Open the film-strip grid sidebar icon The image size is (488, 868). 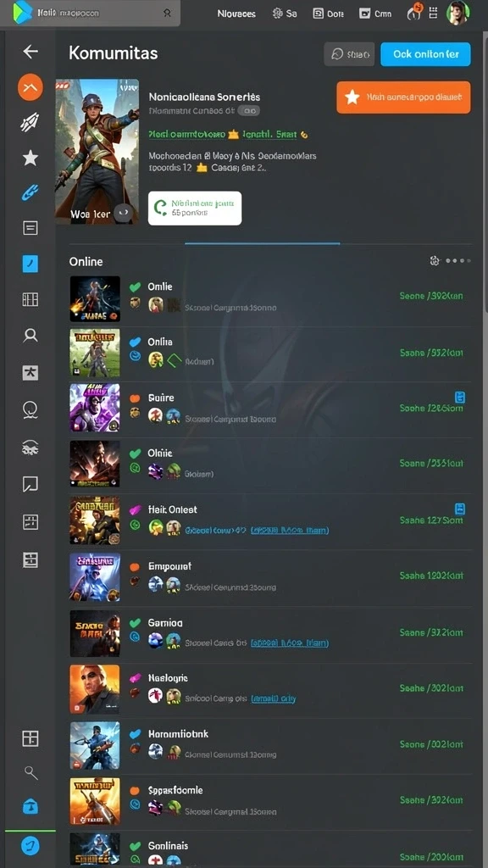click(x=30, y=299)
